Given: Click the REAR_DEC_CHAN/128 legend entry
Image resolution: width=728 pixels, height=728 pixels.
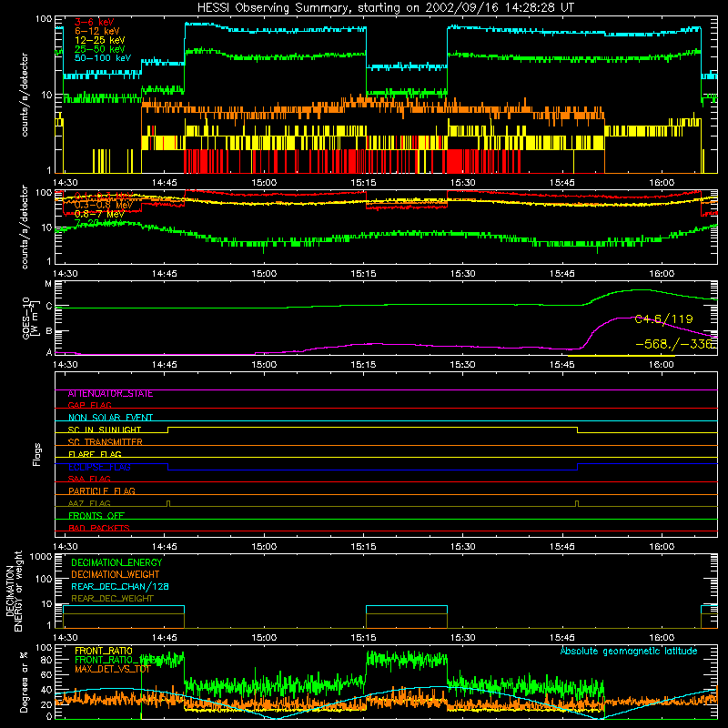Looking at the screenshot, I should point(120,586).
